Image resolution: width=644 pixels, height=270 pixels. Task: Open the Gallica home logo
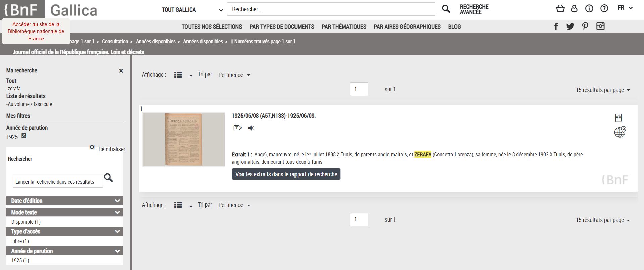74,10
